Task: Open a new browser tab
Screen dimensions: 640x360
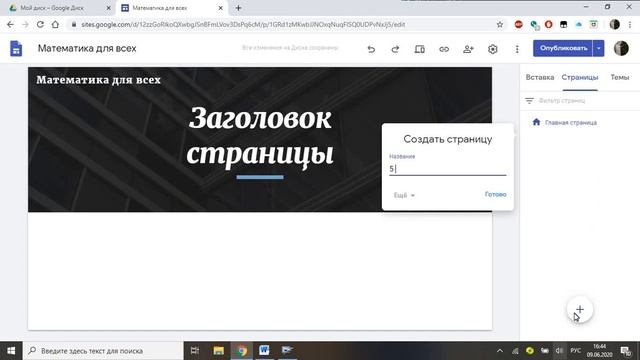Action: (x=238, y=8)
